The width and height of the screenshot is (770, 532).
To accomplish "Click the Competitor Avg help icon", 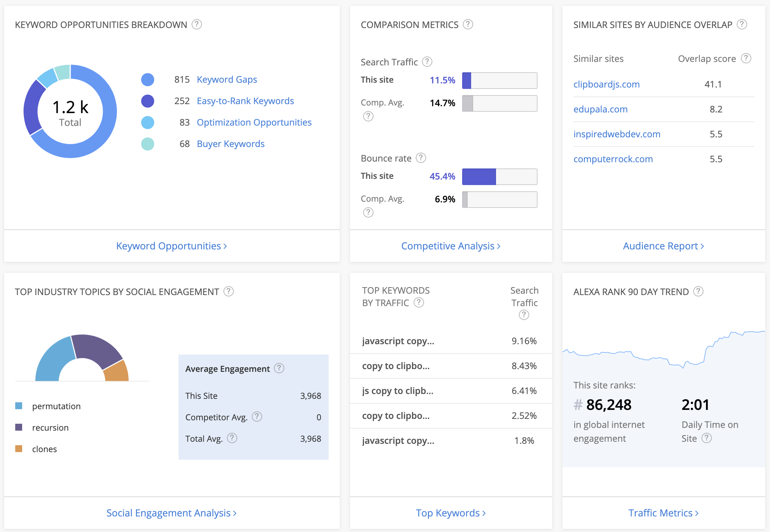I will (x=257, y=417).
